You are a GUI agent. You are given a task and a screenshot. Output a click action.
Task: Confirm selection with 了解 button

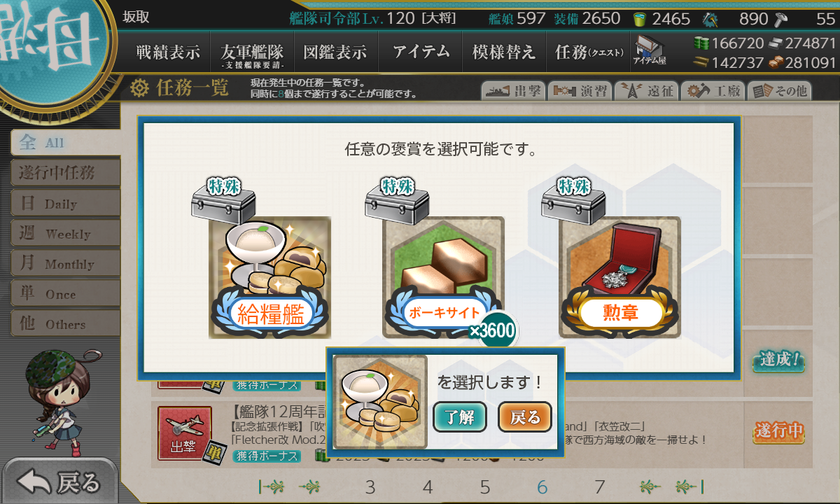459,417
